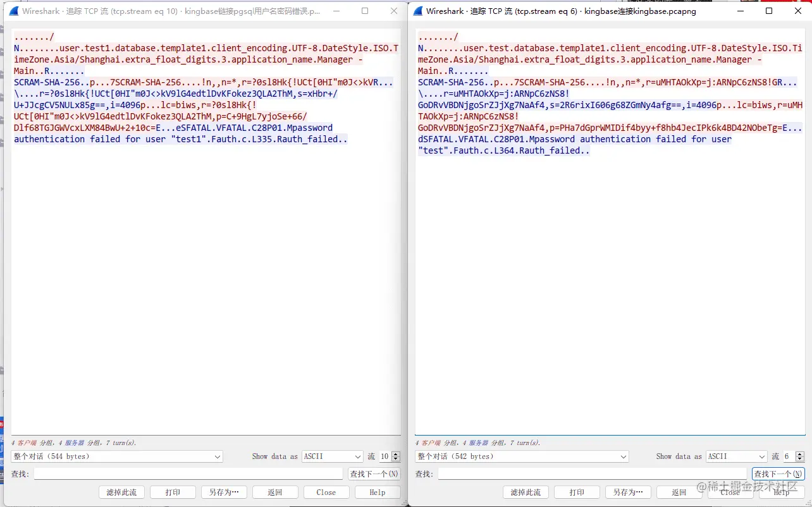The width and height of the screenshot is (812, 507).
Task: Click 滤掉此流 in the stream 6 window
Action: tap(526, 492)
